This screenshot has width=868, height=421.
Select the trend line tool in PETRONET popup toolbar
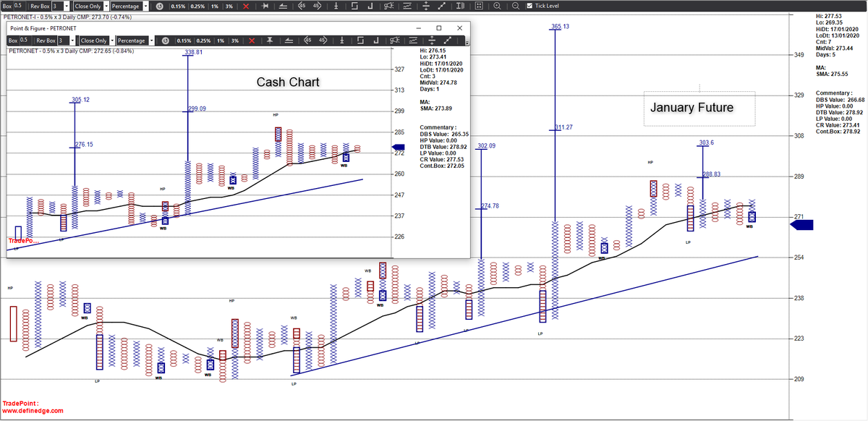coord(289,41)
